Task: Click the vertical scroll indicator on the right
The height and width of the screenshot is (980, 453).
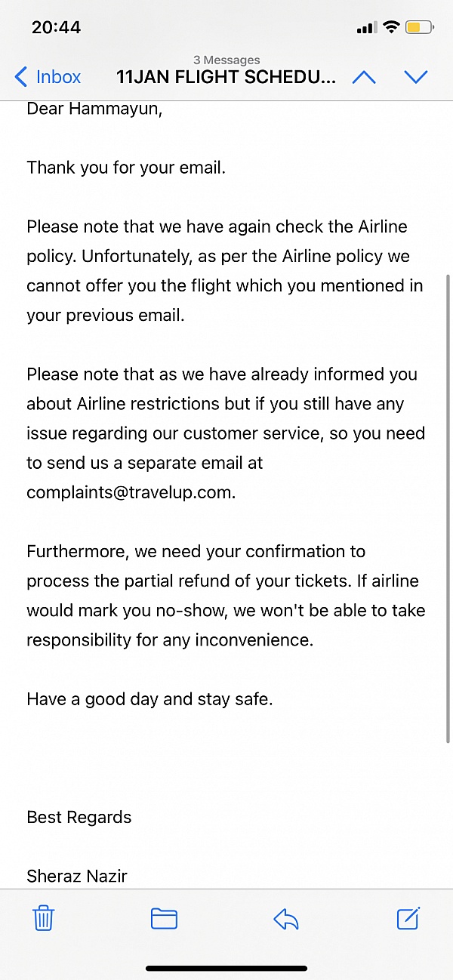Action: (x=448, y=506)
